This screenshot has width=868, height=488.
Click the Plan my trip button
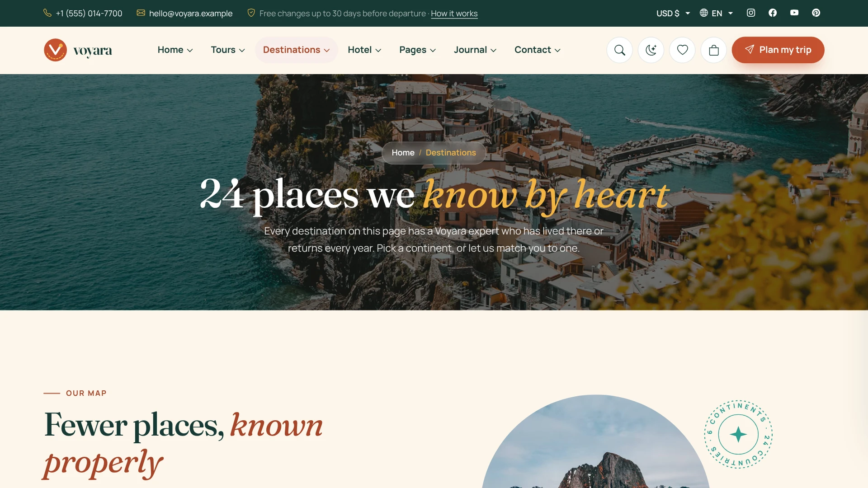click(778, 50)
